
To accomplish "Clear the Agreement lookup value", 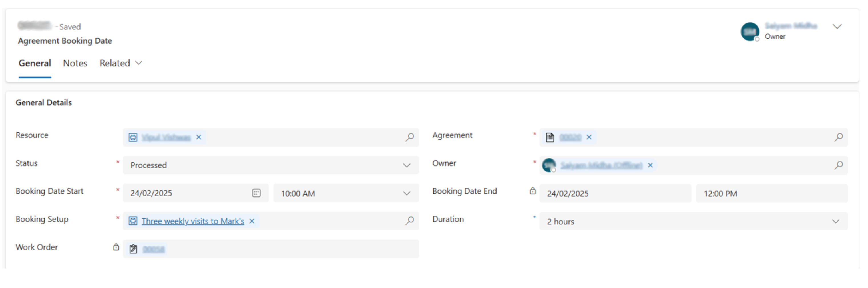I will (x=589, y=137).
